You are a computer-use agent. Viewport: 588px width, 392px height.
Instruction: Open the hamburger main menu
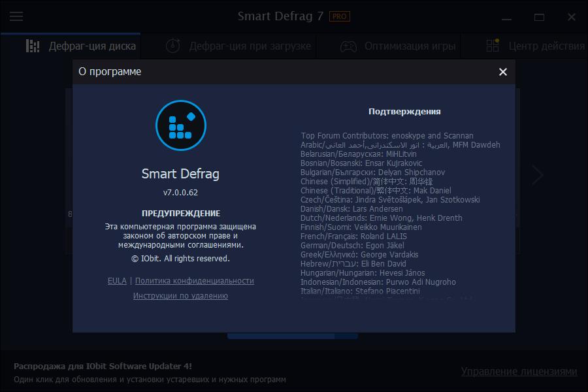16,16
